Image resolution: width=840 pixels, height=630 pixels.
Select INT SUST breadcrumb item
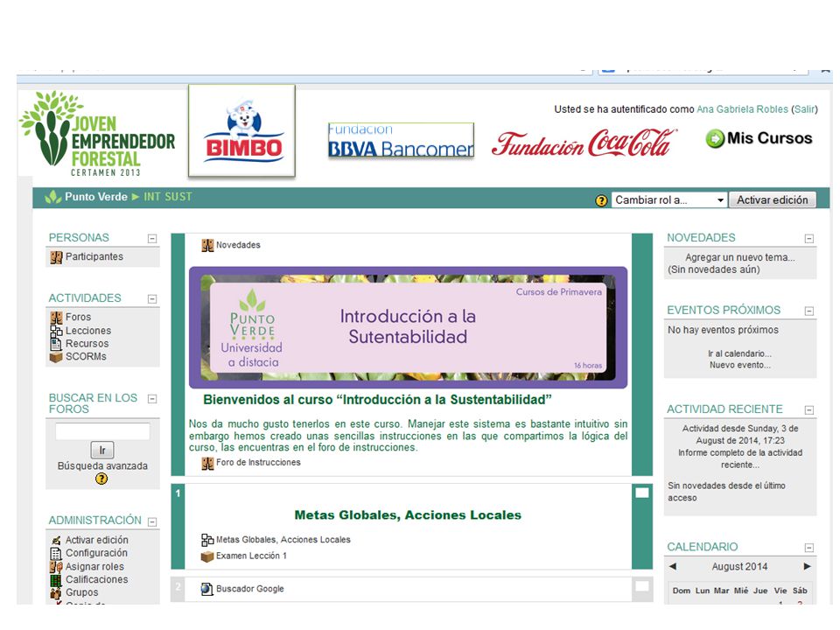(168, 197)
